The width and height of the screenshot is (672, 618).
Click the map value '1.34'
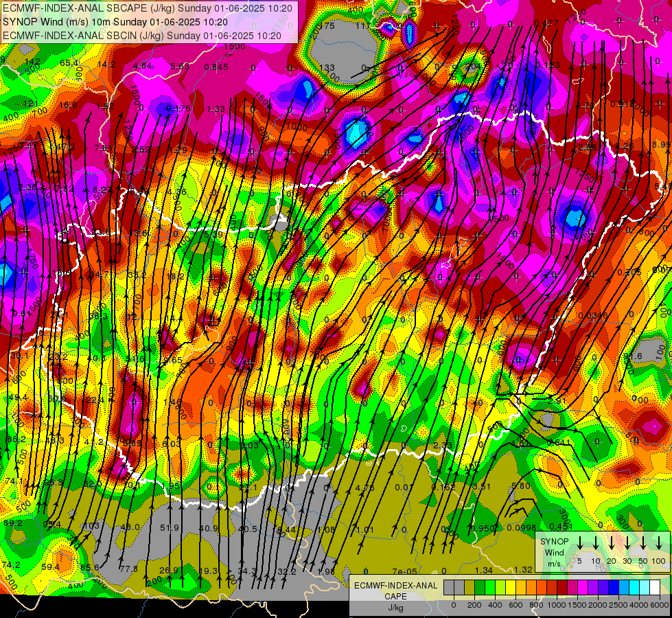484,570
